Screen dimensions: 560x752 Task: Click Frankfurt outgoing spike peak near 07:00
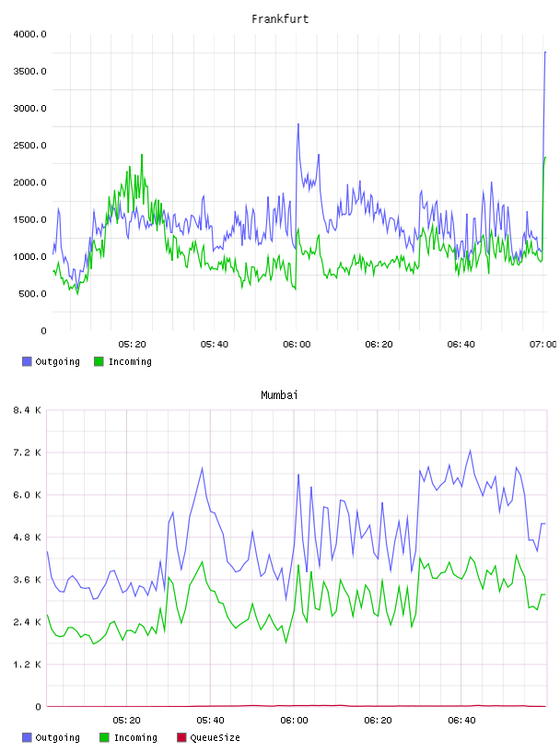click(x=545, y=53)
